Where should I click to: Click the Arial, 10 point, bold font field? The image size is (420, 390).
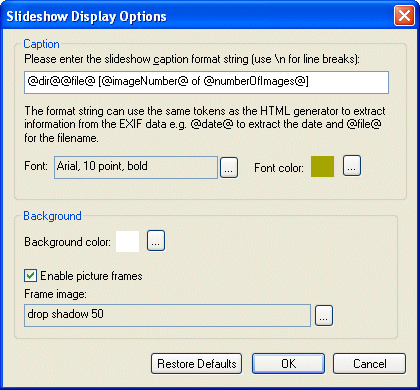click(x=136, y=168)
